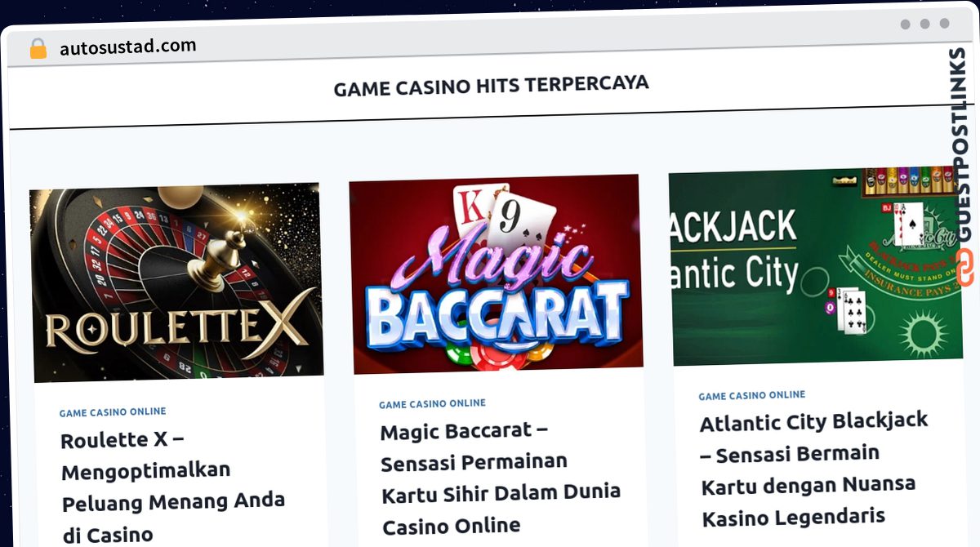Open the Atlantic City Blackjack article title
The width and height of the screenshot is (980, 547).
tap(814, 469)
